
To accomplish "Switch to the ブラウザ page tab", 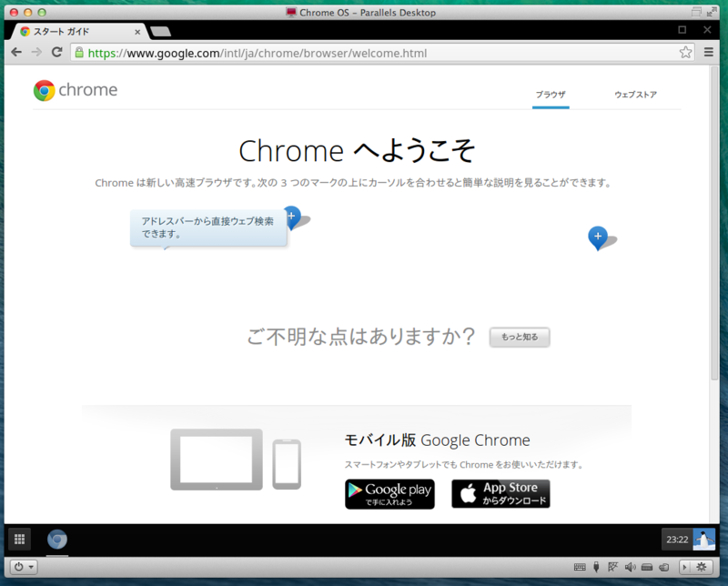I will click(551, 95).
